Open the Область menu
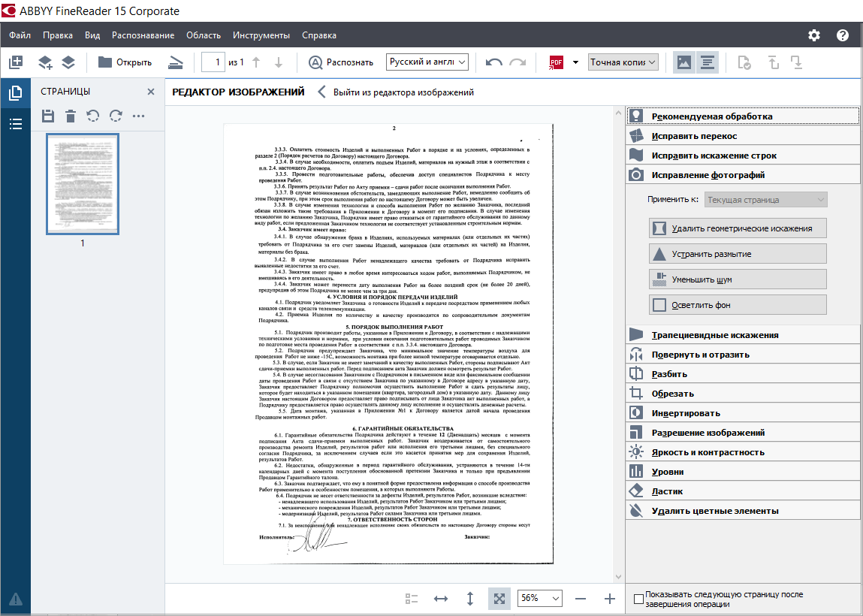This screenshot has height=616, width=863. pos(204,35)
